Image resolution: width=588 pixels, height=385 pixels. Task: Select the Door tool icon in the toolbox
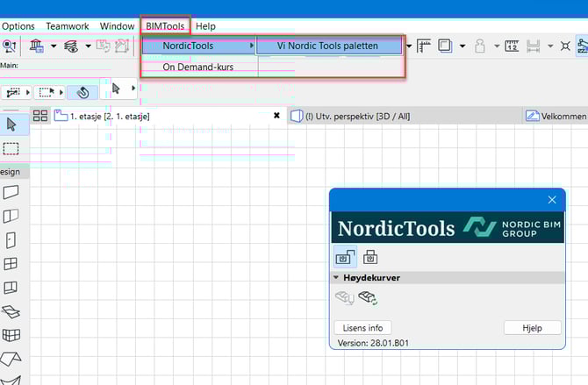pyautogui.click(x=11, y=240)
